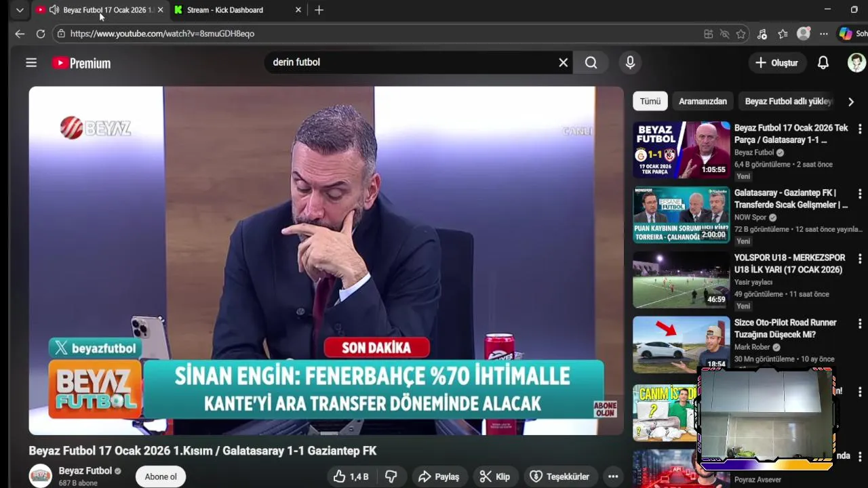Expand the tab search dropdown arrow

click(20, 10)
